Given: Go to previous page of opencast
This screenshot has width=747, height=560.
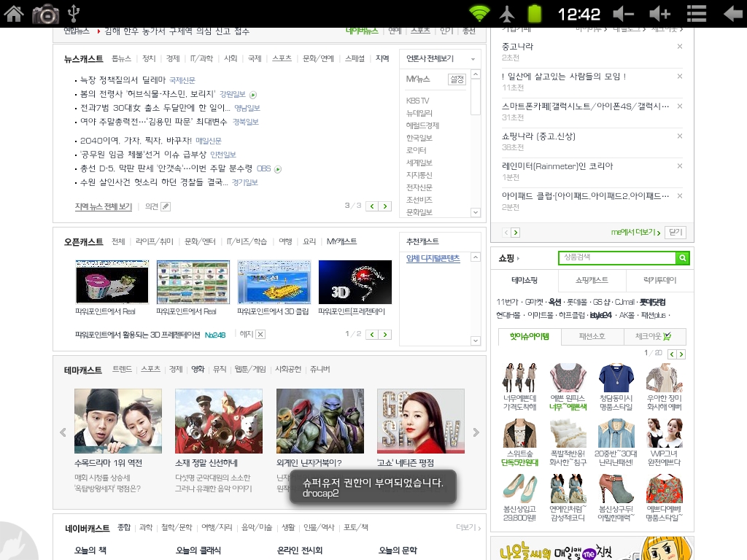Looking at the screenshot, I should 372,335.
